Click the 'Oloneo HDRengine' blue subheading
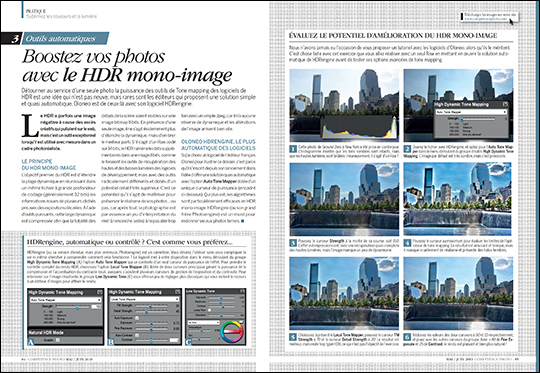 pos(218,145)
